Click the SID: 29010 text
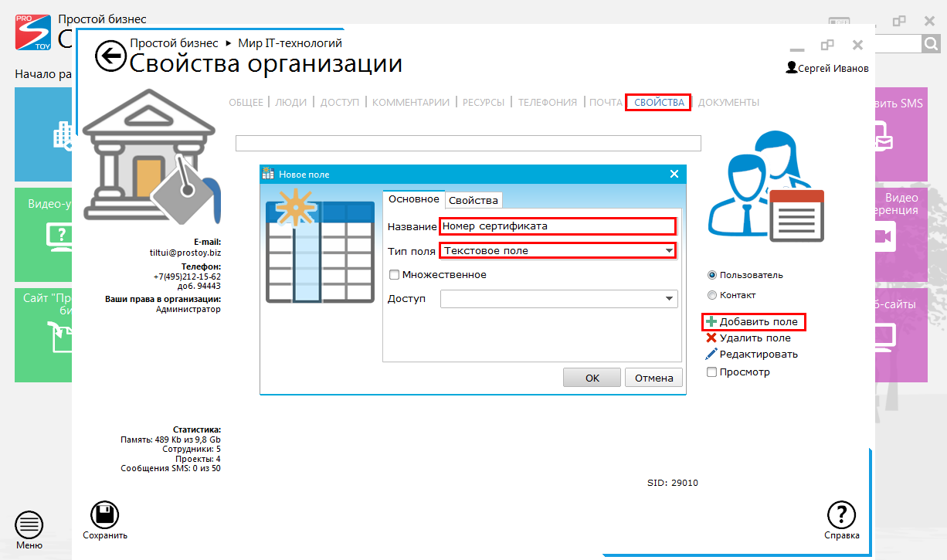Viewport: 947px width, 560px height. [x=672, y=483]
